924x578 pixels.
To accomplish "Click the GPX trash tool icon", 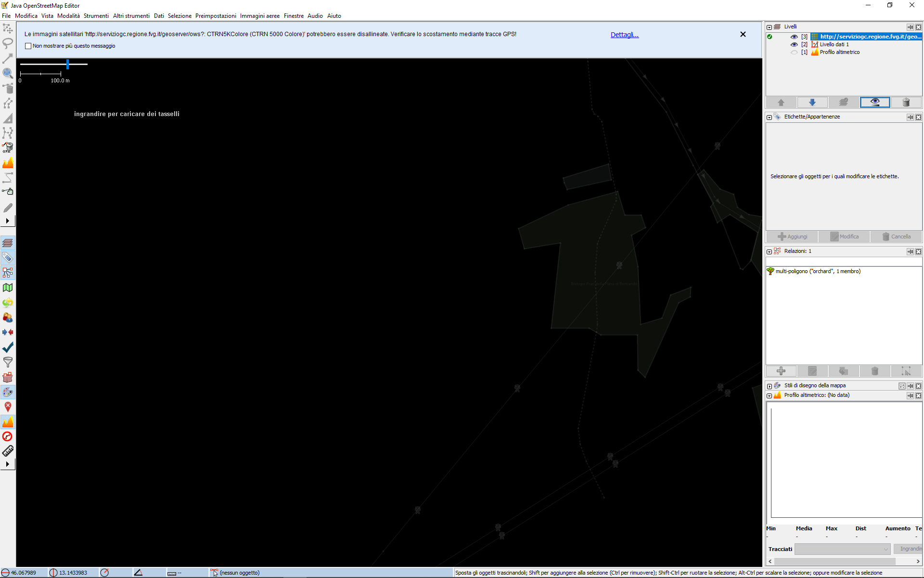I will point(8,148).
